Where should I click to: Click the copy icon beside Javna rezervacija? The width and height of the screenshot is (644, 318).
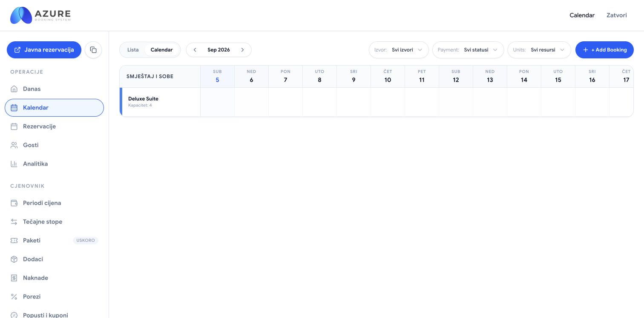[x=93, y=50]
